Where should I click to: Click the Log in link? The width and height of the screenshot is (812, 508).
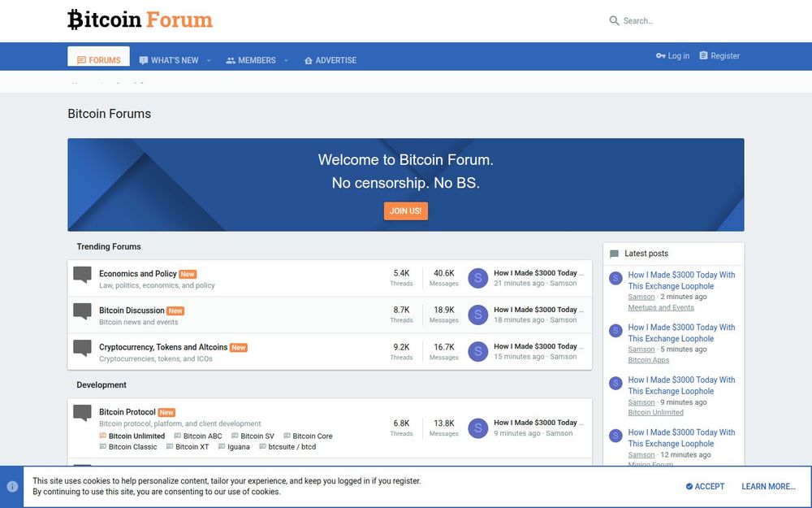click(x=672, y=55)
